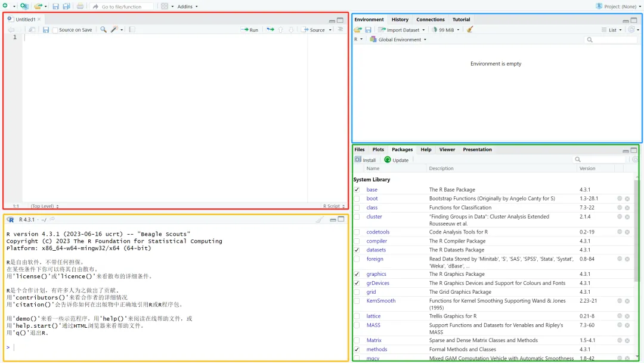Click the Refresh environment circular arrow icon
Image resolution: width=644 pixels, height=363 pixels.
[x=631, y=30]
